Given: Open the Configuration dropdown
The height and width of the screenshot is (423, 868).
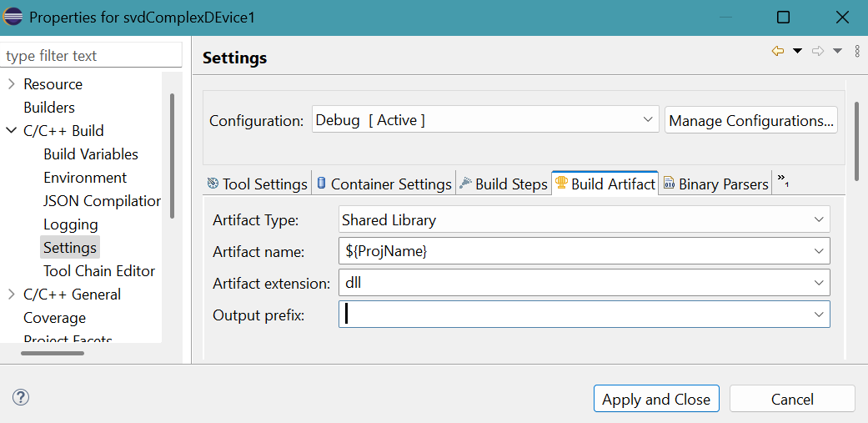Looking at the screenshot, I should 650,120.
